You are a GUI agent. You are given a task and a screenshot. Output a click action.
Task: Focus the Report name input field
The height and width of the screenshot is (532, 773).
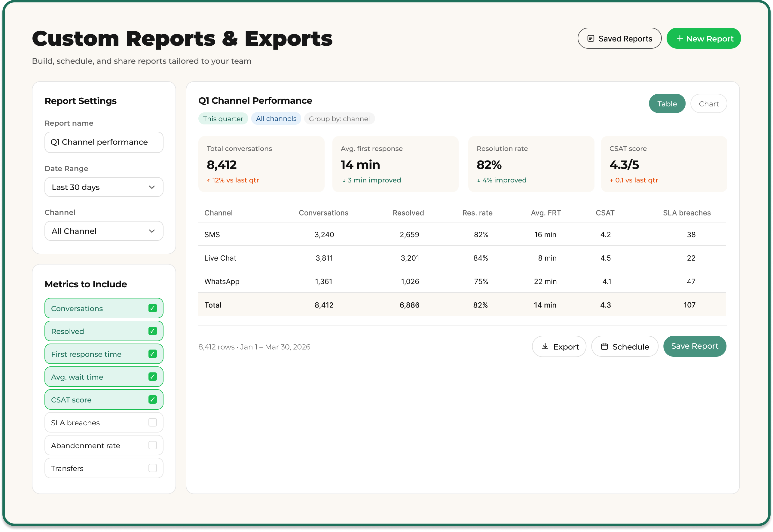click(104, 142)
